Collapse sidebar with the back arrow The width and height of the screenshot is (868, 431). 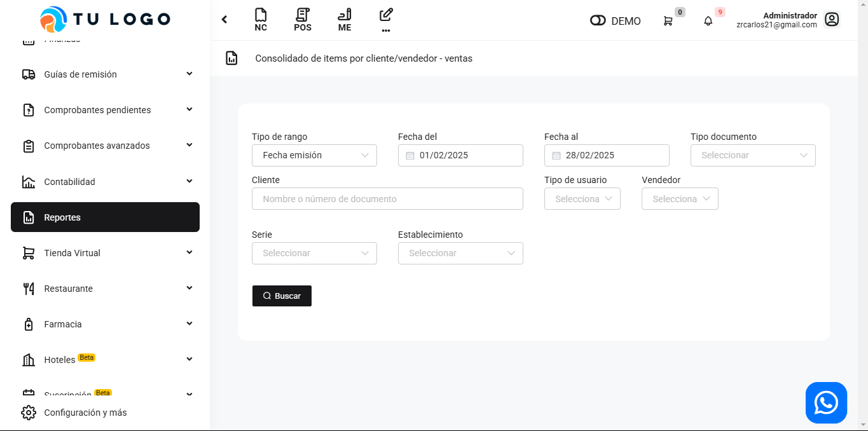pyautogui.click(x=224, y=20)
